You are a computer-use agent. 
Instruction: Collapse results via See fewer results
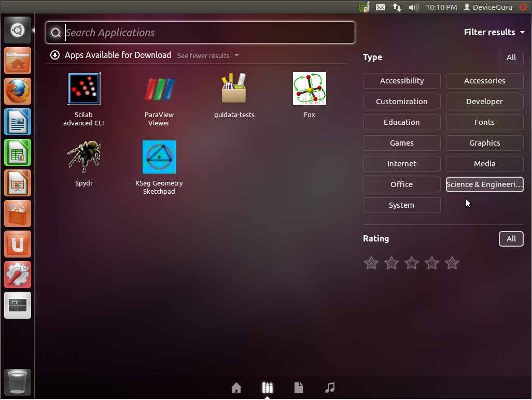(208, 55)
